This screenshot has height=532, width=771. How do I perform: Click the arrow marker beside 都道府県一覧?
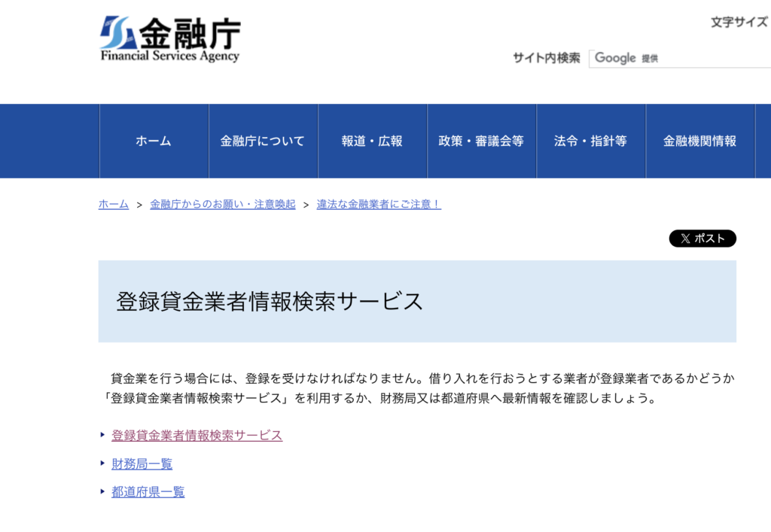click(x=103, y=493)
